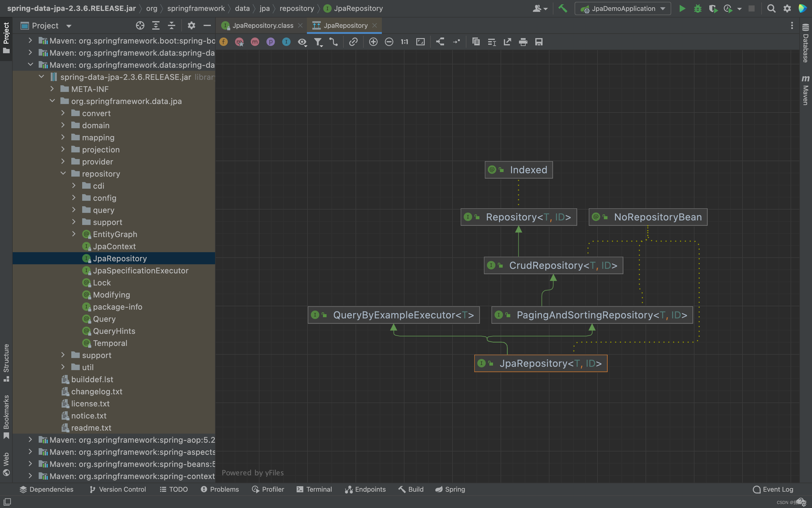
Task: Expand all in Project panel
Action: point(156,25)
